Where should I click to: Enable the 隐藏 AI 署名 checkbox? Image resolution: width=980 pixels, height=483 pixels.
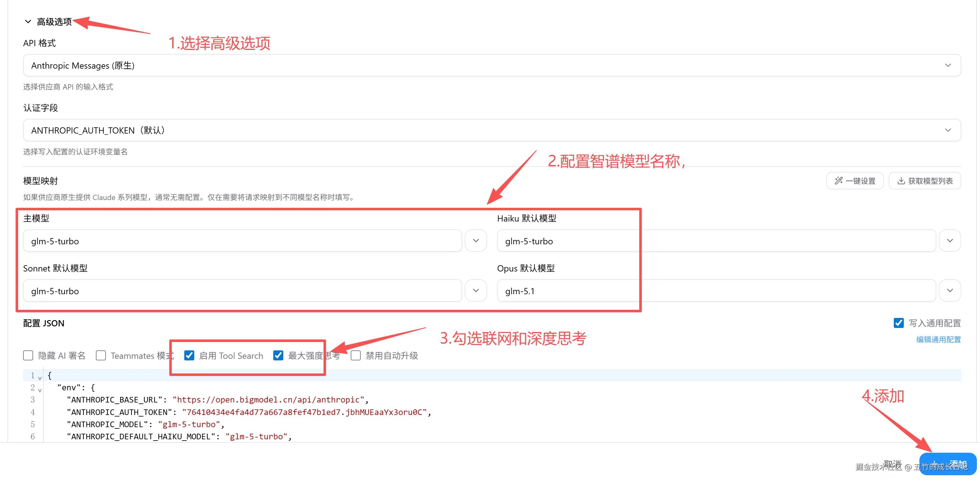[28, 356]
